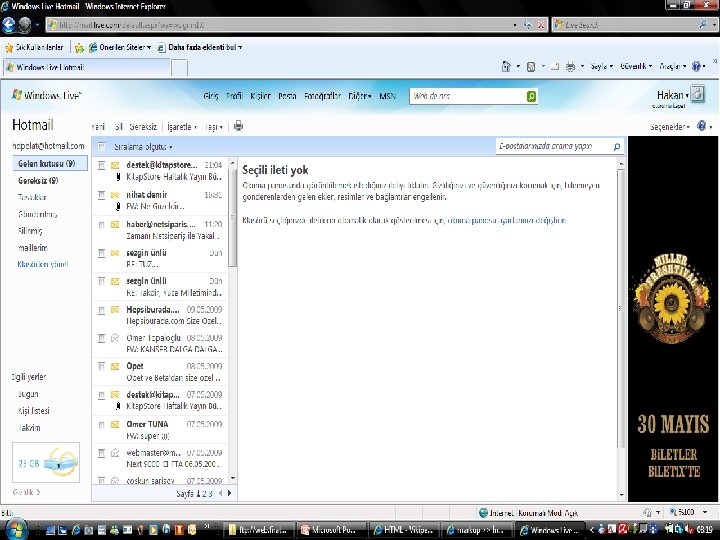Check the Omer Topaloglu message checkbox
Viewport: 720px width, 540px height.
coord(101,338)
